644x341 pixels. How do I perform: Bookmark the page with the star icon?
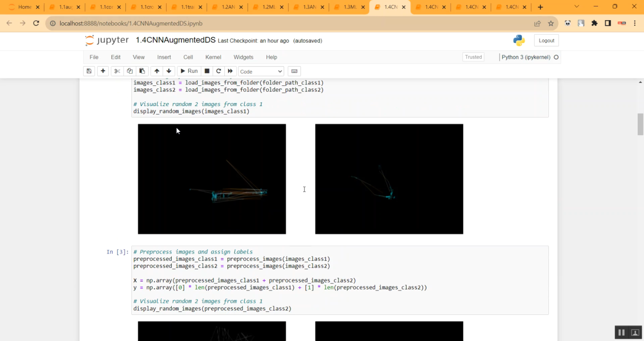point(550,23)
